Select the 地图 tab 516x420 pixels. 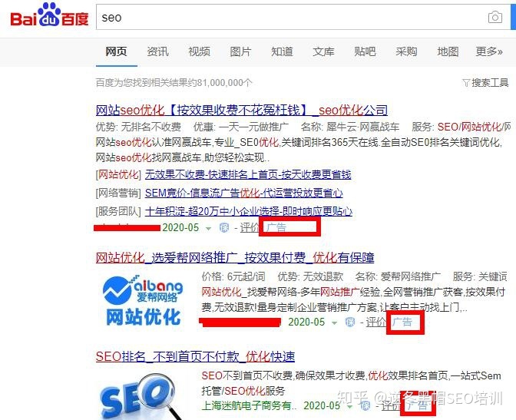coord(448,51)
